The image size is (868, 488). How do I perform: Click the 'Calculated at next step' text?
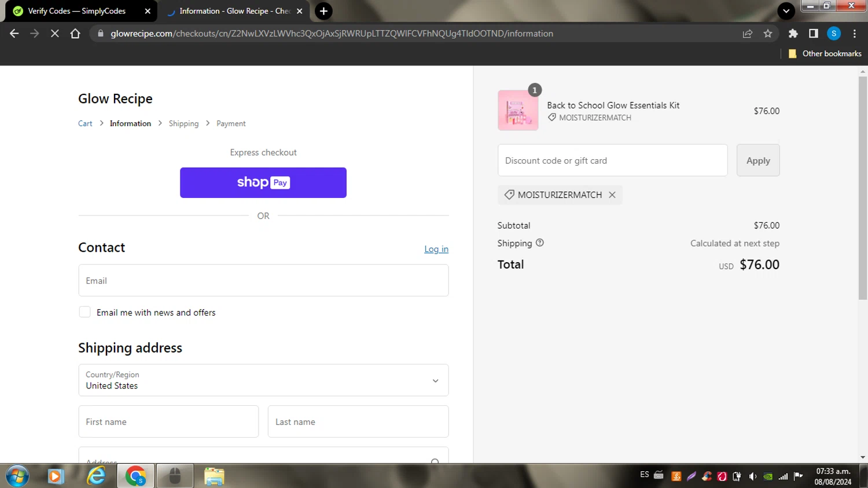click(x=735, y=243)
